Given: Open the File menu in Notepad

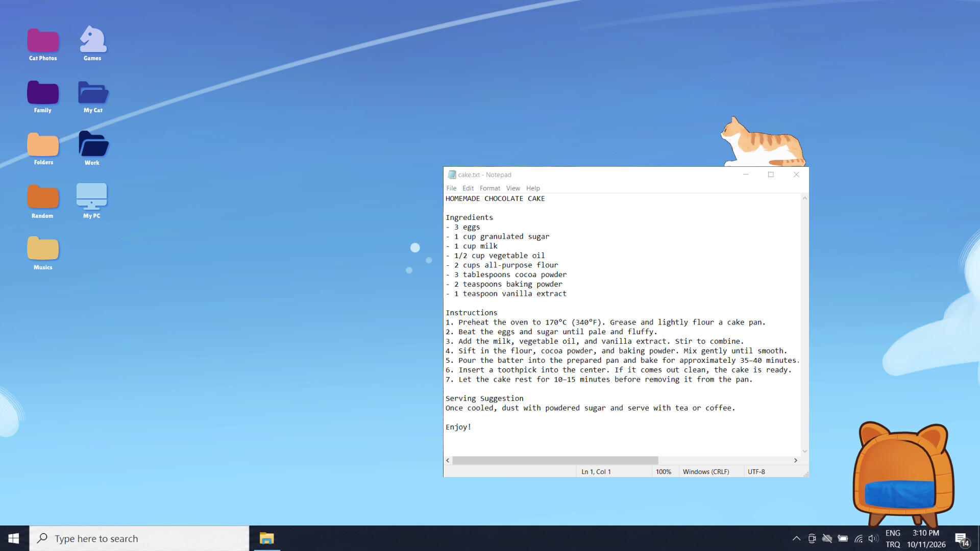Looking at the screenshot, I should tap(451, 188).
